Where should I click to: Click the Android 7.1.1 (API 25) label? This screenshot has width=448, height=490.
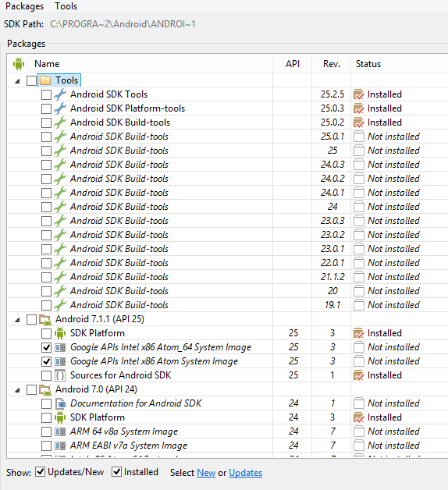coord(100,319)
